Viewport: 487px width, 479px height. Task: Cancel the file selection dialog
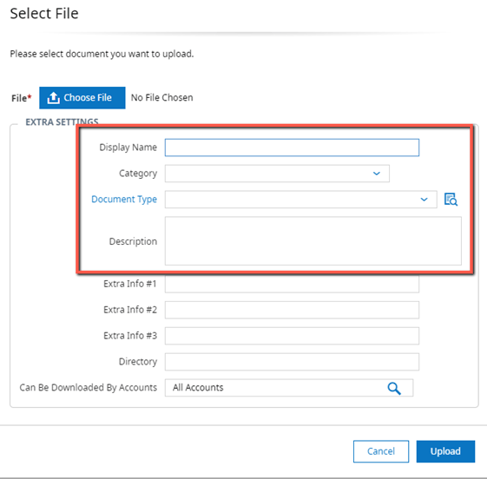coord(381,451)
